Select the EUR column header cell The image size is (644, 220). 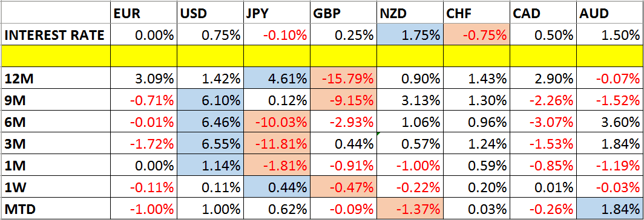(144, 14)
